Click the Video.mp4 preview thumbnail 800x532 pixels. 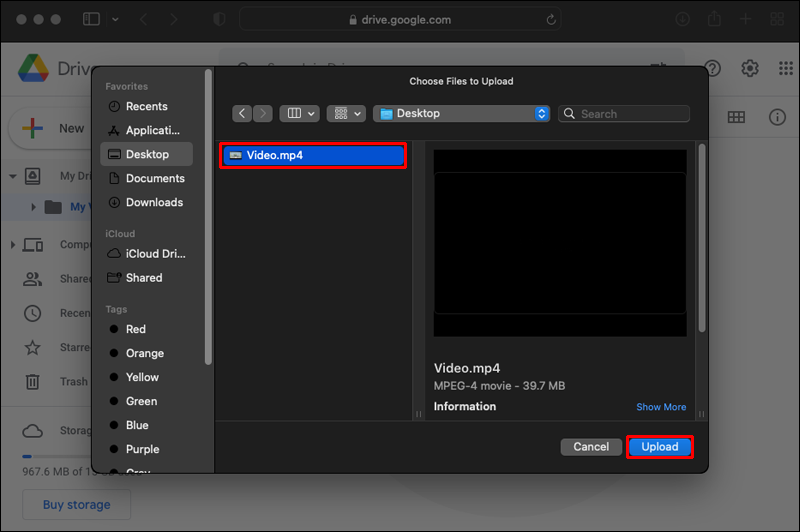point(560,243)
